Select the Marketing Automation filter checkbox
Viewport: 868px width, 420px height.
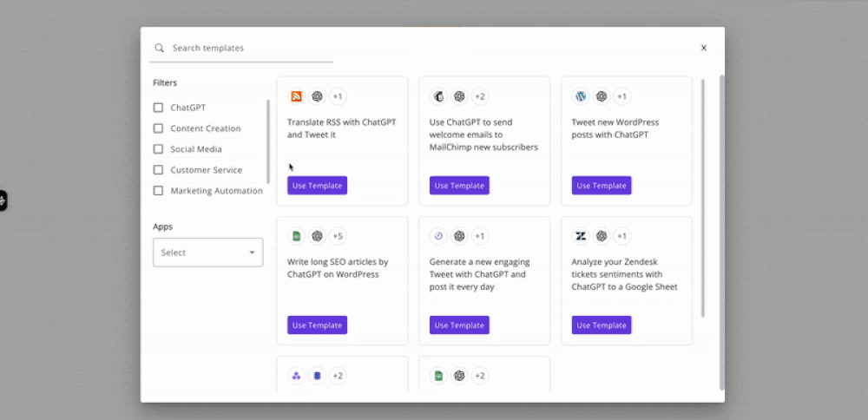pos(158,191)
